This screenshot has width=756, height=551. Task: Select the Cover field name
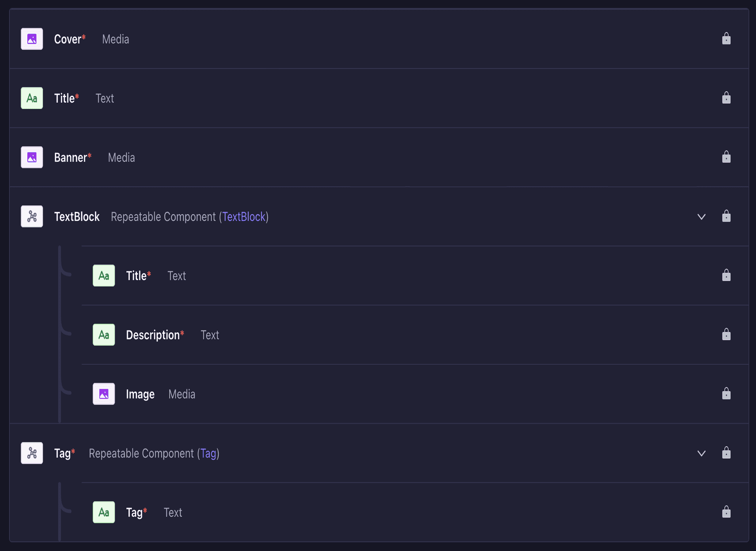[x=68, y=39]
